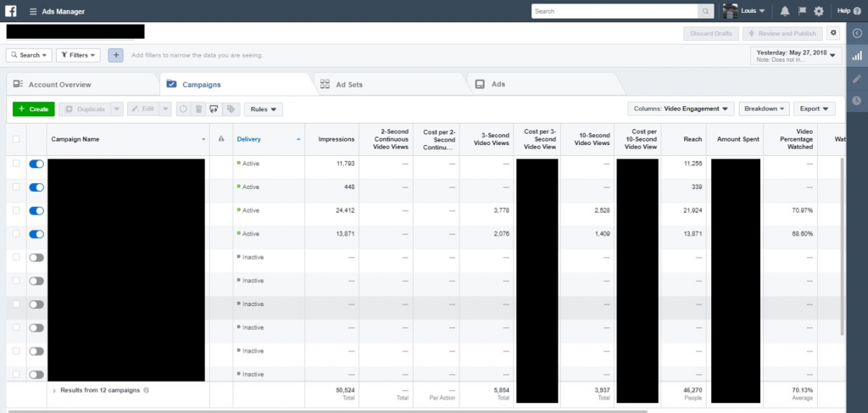Open the Breakdown dropdown

click(x=764, y=109)
